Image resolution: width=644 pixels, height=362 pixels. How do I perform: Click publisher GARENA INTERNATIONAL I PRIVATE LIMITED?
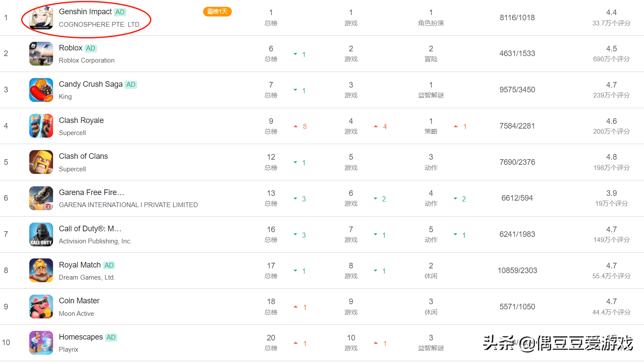pyautogui.click(x=128, y=205)
